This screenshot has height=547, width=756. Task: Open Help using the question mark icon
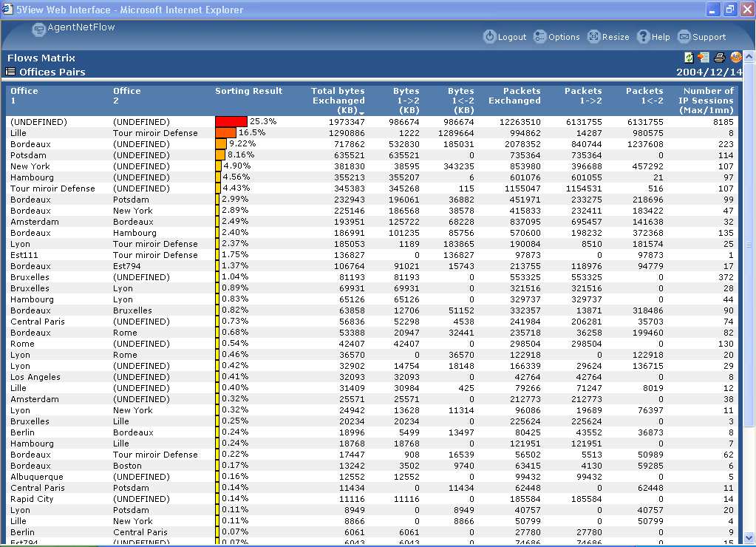pos(643,37)
